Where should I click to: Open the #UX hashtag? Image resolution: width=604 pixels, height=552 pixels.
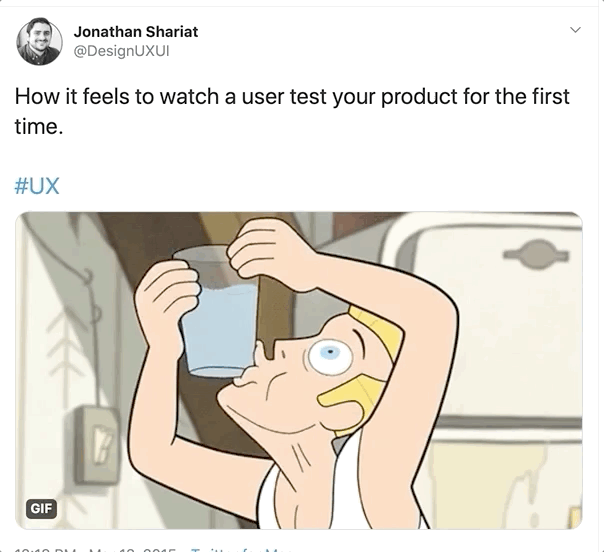click(37, 186)
